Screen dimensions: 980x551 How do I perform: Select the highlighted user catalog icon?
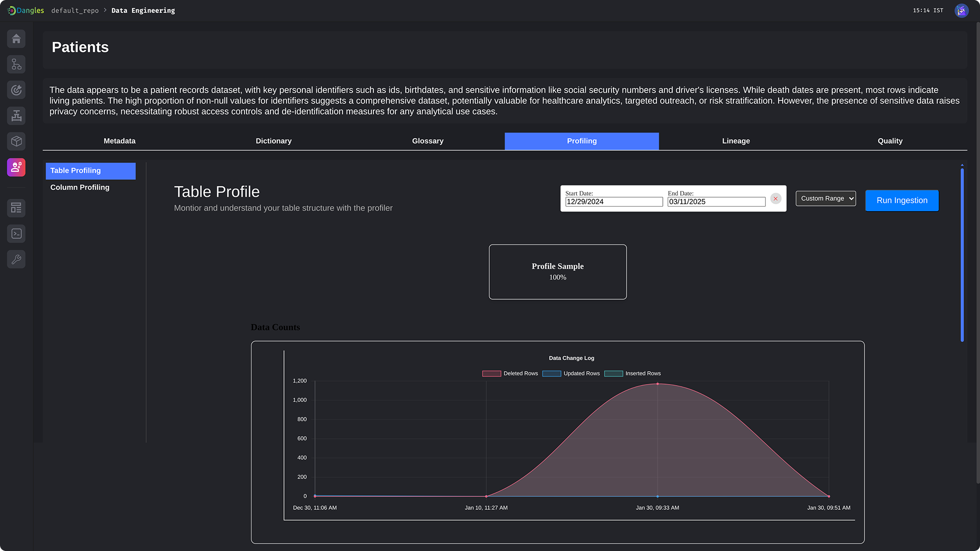coord(16,167)
